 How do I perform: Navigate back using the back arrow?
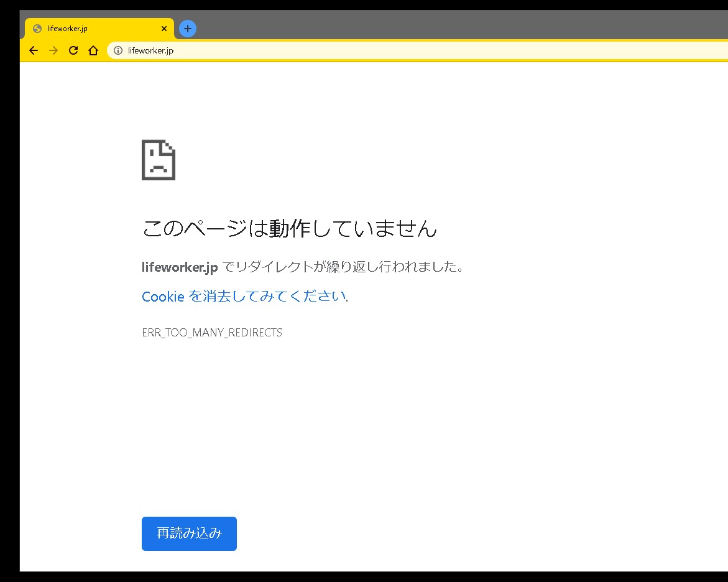point(34,50)
